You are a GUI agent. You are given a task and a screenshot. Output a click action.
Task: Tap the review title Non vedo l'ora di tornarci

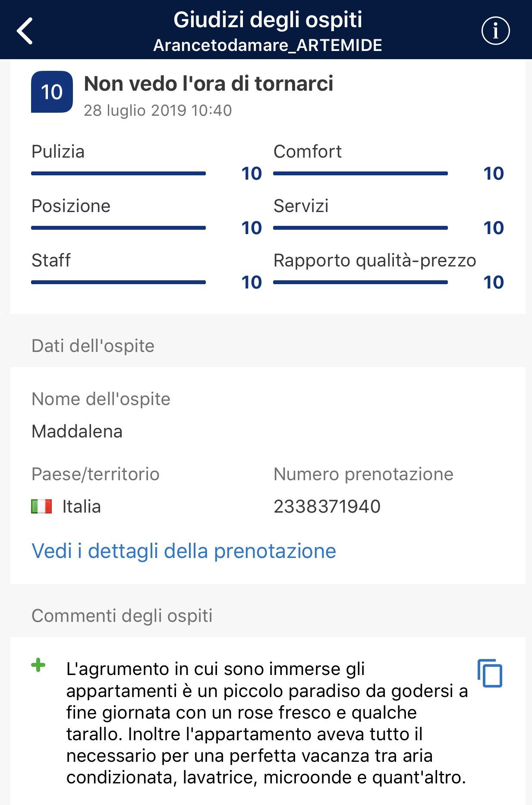(x=208, y=83)
